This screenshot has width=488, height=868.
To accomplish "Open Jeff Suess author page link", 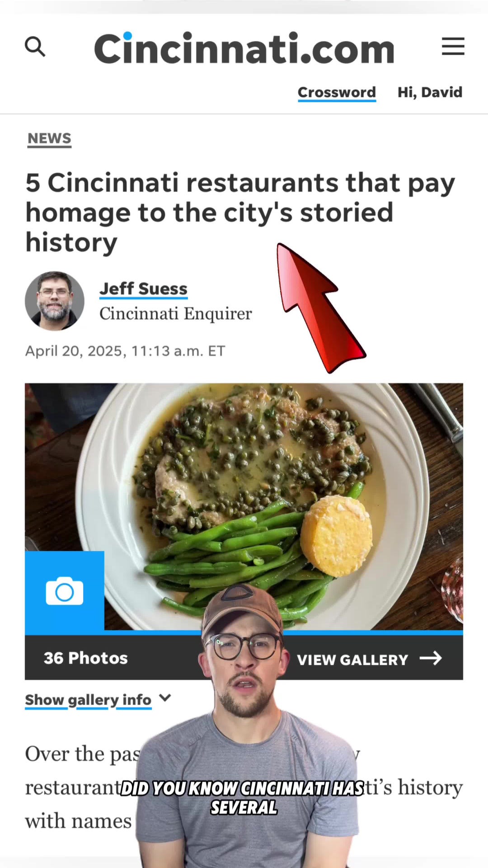I will click(143, 289).
